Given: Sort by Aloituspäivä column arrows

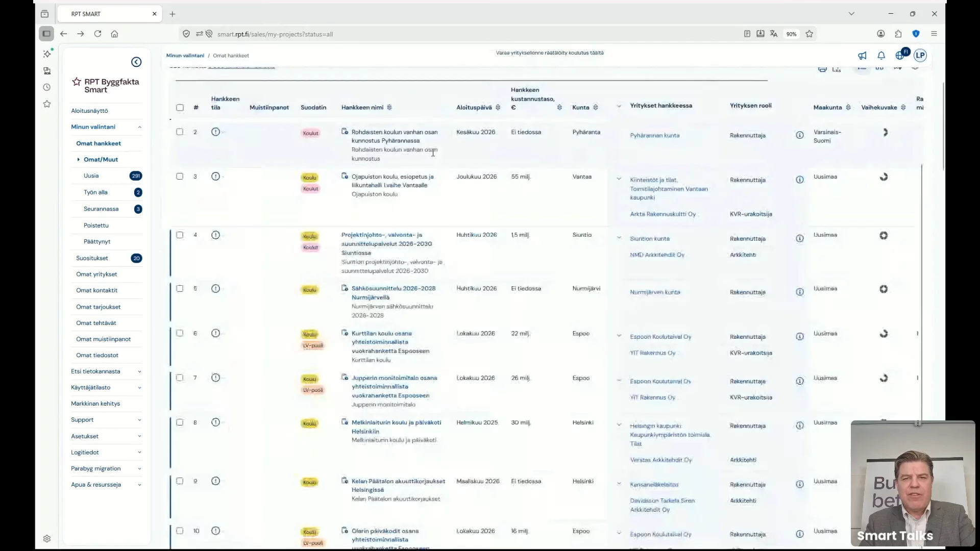Looking at the screenshot, I should pyautogui.click(x=498, y=108).
